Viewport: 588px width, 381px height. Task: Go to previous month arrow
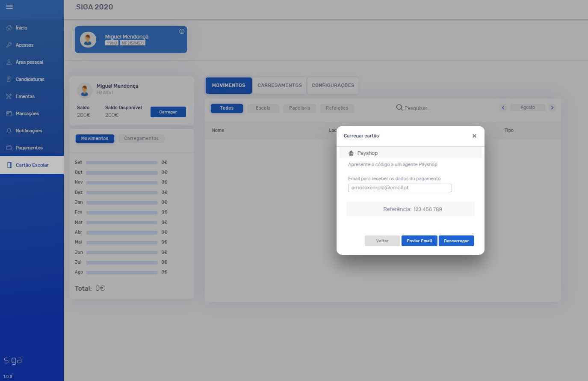503,108
